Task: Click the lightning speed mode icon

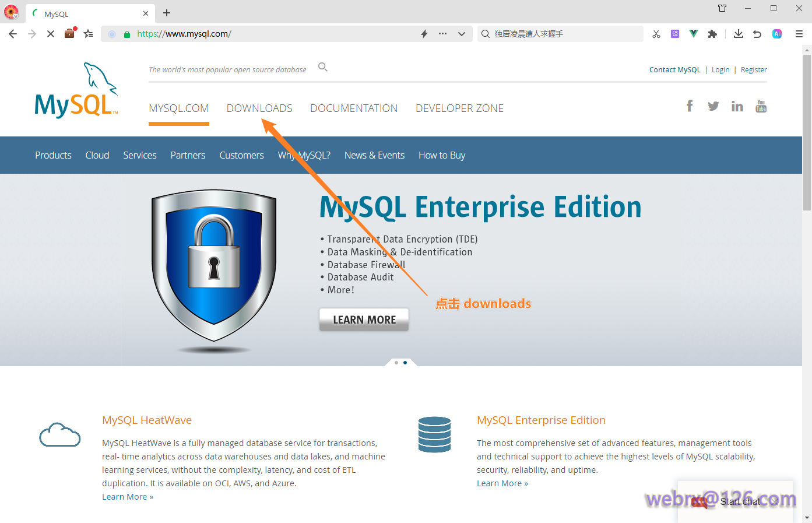Action: pyautogui.click(x=424, y=34)
